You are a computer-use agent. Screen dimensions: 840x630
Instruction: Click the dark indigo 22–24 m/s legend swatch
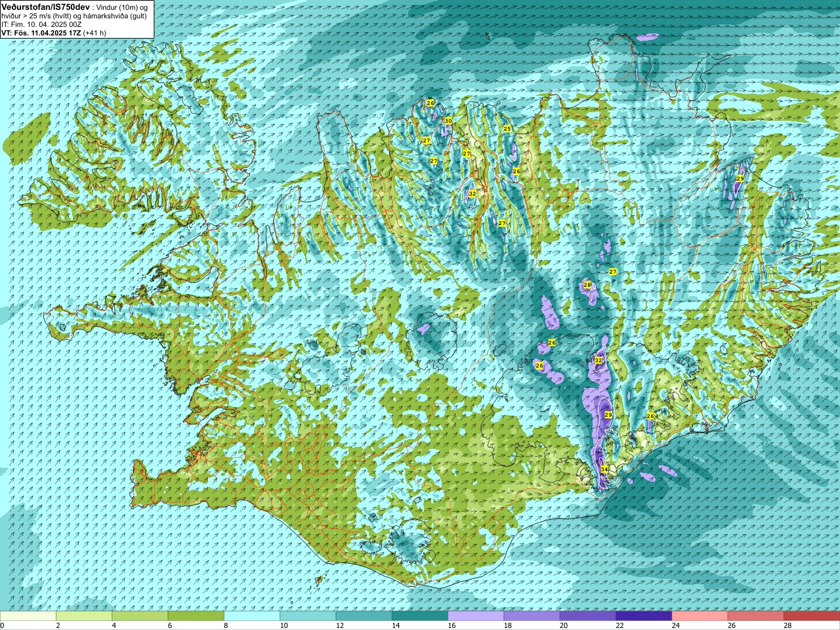tap(644, 616)
